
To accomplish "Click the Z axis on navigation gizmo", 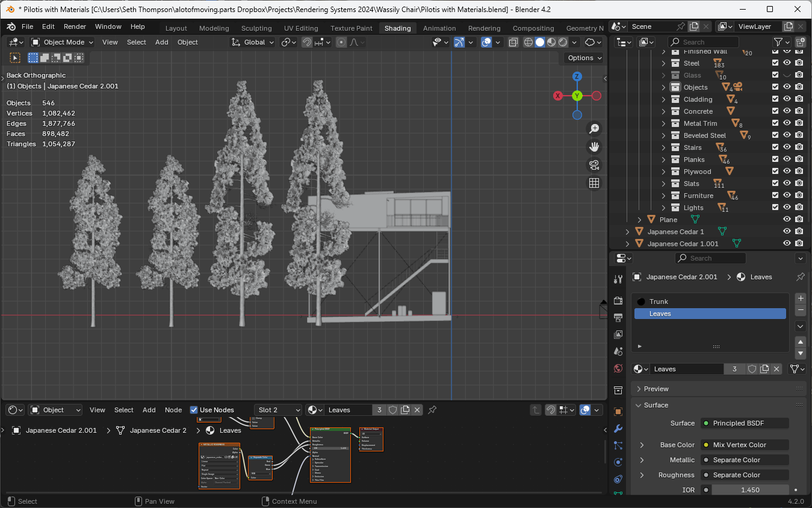I will 577,76.
